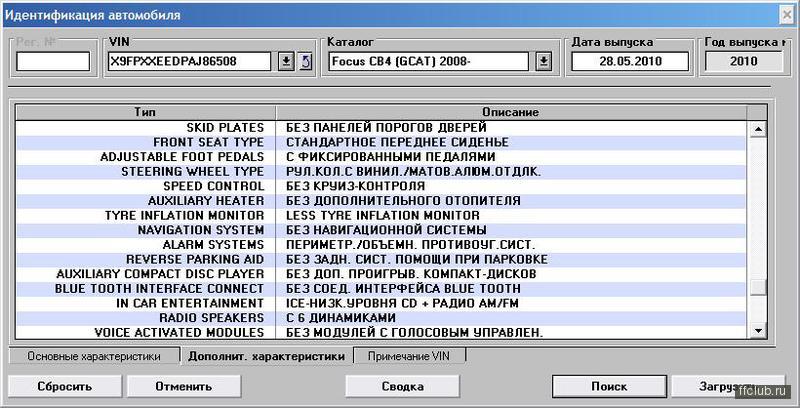Select AUXILIARY COMPACT DISC PLAYER row

[381, 274]
